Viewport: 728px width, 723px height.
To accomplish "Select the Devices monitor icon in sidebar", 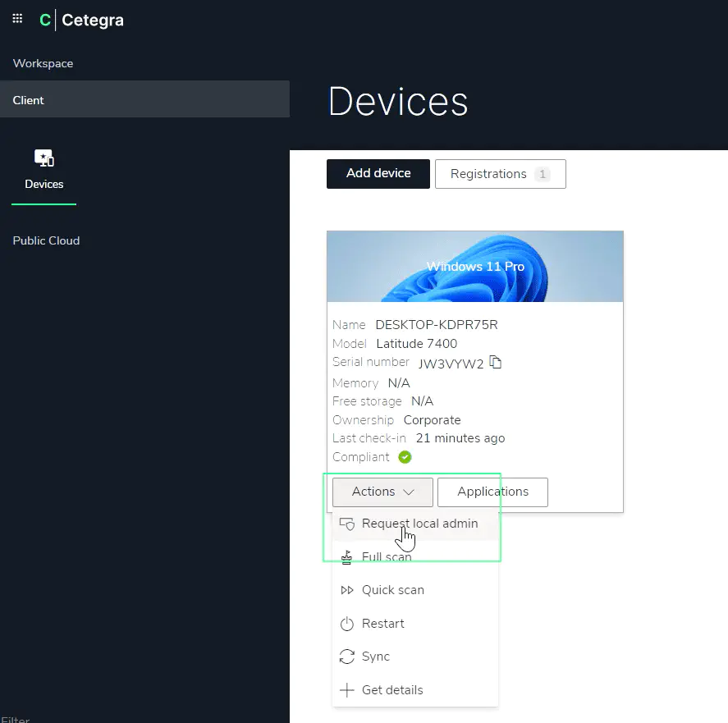I will click(x=43, y=158).
